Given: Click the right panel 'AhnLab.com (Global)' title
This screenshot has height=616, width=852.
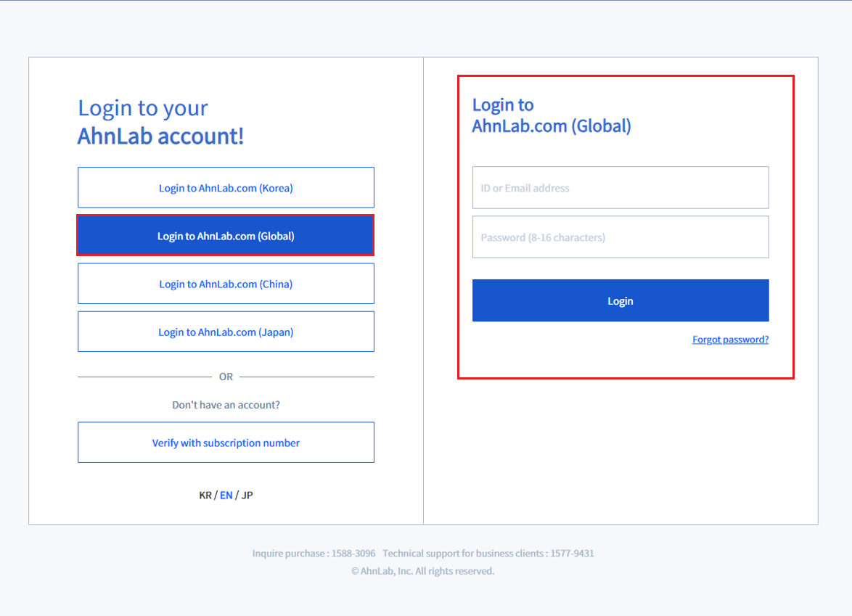Looking at the screenshot, I should [552, 126].
